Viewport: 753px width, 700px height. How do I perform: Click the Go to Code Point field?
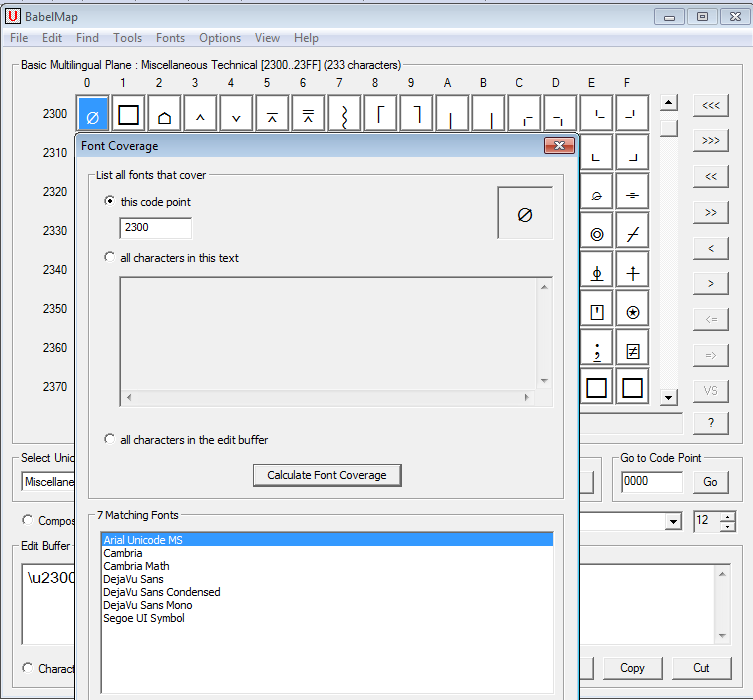(x=652, y=482)
